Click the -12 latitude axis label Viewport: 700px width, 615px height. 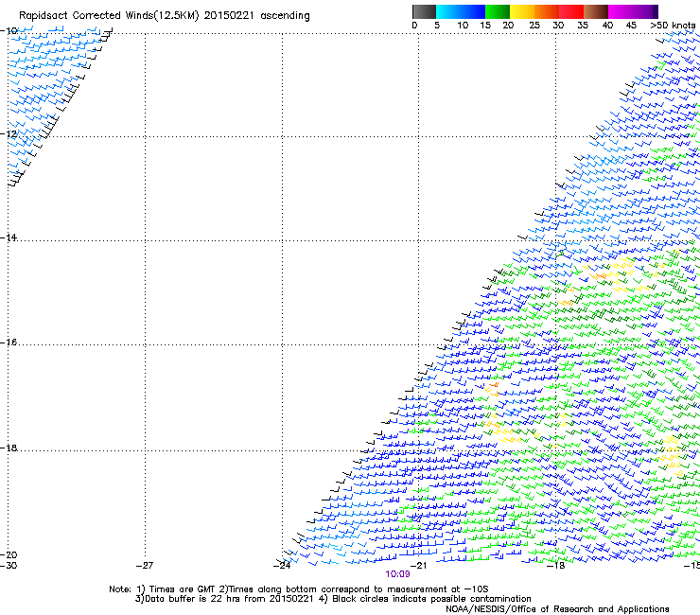click(x=9, y=134)
